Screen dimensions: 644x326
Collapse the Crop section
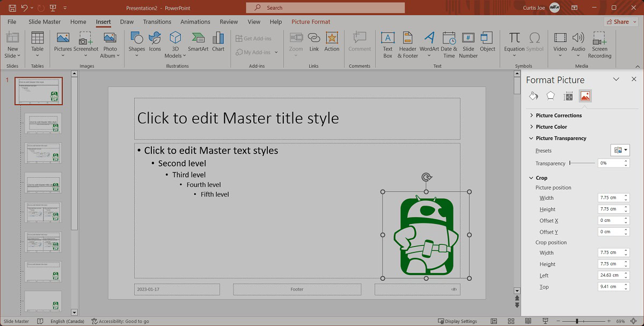click(541, 178)
